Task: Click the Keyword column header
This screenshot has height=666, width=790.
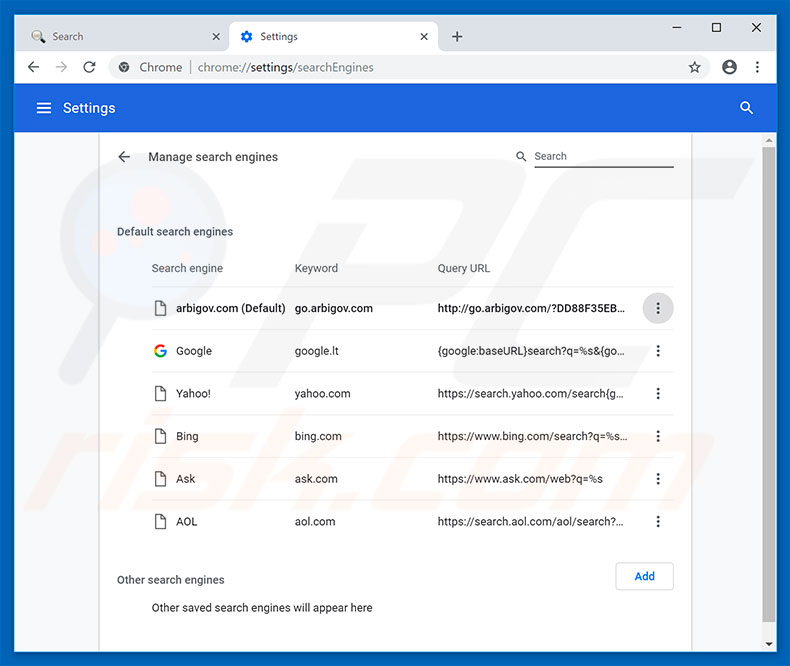Action: 316,268
